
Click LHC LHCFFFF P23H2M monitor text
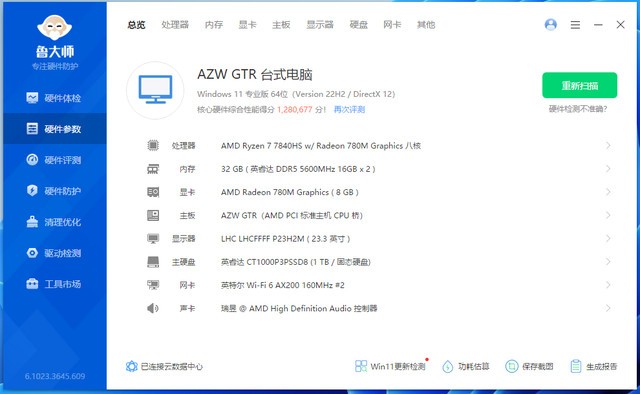pyautogui.click(x=286, y=239)
